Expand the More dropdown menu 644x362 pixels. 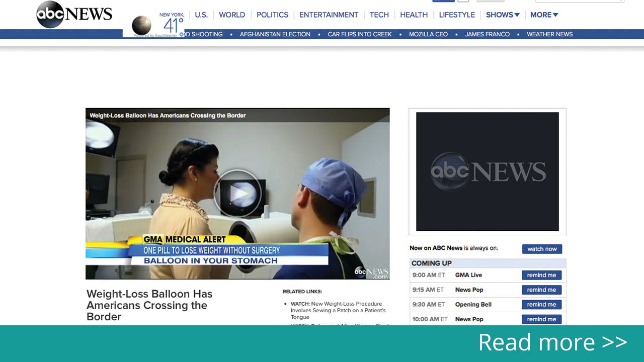544,15
